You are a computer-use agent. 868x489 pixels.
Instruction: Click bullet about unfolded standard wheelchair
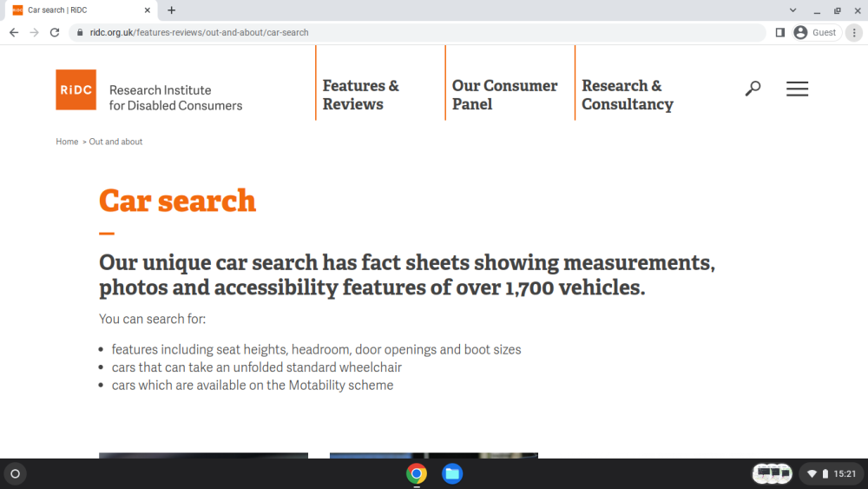[x=257, y=367]
